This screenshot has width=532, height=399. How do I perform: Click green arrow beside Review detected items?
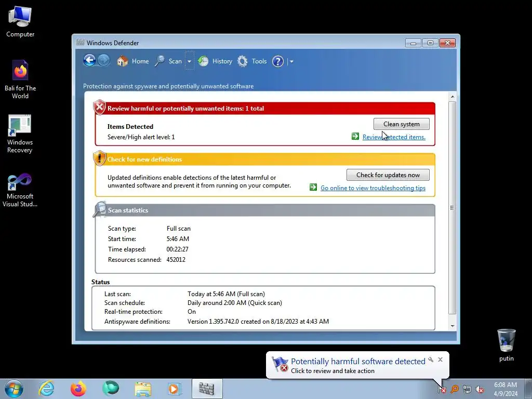point(355,137)
